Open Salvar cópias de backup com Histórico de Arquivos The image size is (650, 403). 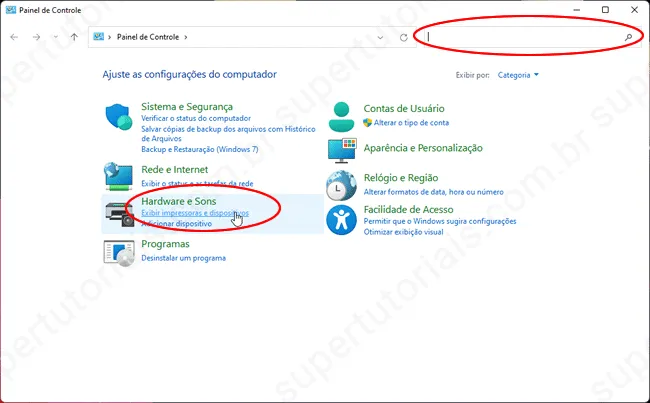tap(228, 134)
